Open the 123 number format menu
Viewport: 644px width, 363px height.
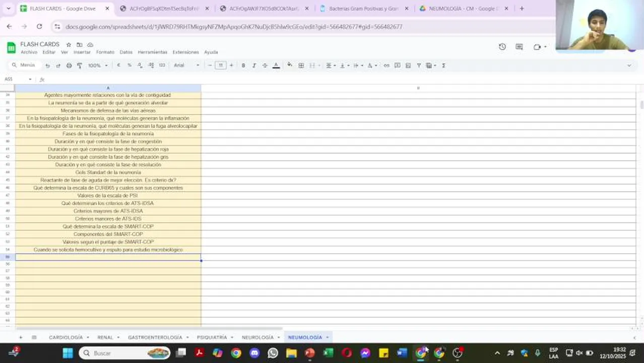tap(162, 66)
